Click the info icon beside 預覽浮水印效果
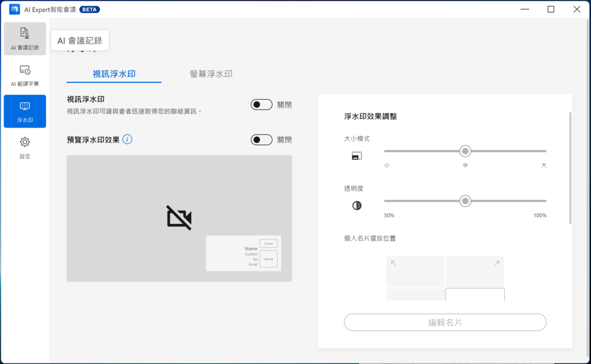Image resolution: width=591 pixels, height=364 pixels. coord(128,140)
